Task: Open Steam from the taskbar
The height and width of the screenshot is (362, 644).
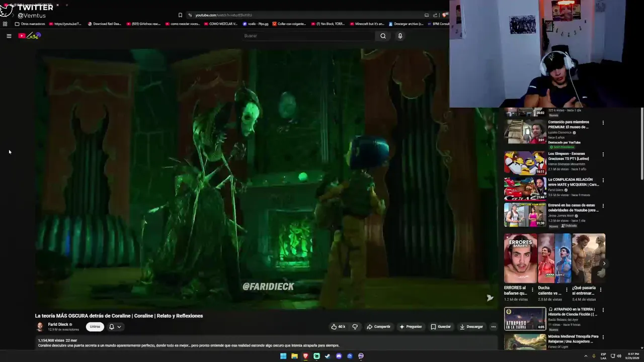Action: [328, 356]
